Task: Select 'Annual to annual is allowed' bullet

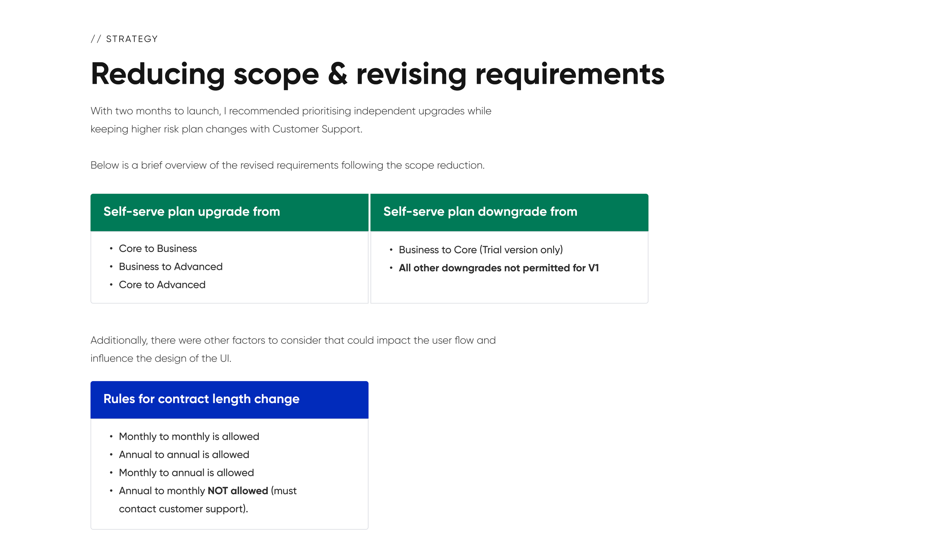Action: pyautogui.click(x=184, y=454)
